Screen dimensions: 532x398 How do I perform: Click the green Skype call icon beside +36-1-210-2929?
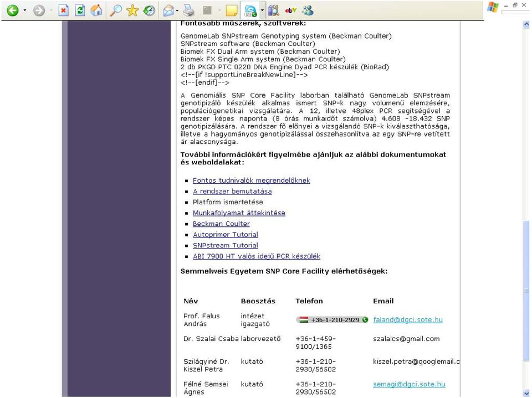click(x=365, y=320)
